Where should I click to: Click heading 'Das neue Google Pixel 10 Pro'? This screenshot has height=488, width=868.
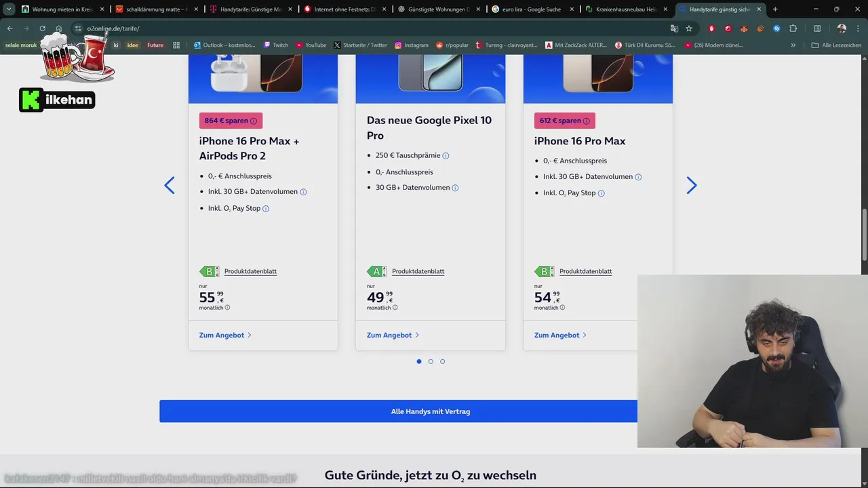click(429, 127)
